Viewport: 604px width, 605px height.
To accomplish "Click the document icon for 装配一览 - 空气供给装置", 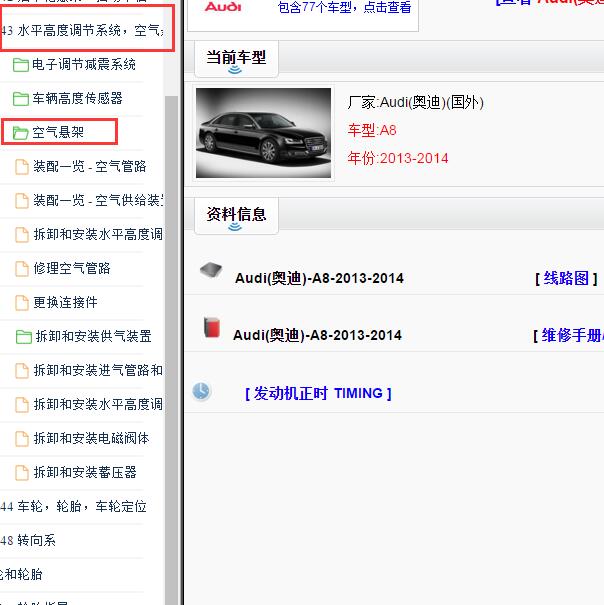I will click(22, 201).
